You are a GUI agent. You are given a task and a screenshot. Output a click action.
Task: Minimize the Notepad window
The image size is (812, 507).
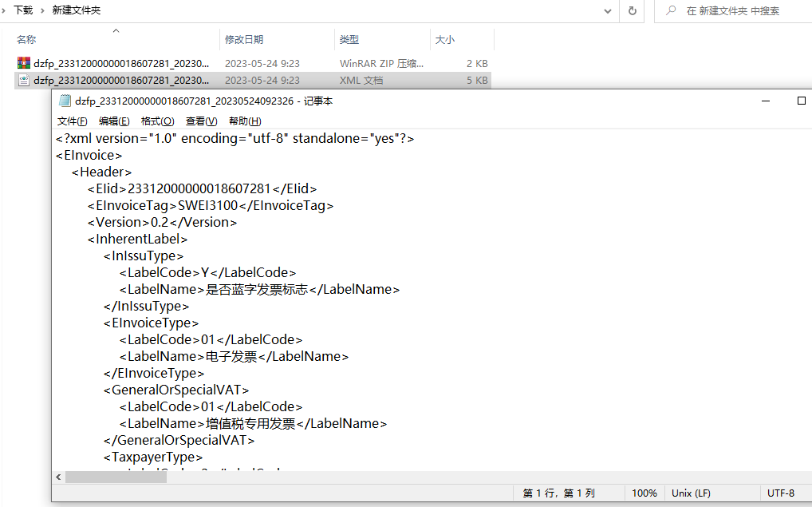(764, 101)
